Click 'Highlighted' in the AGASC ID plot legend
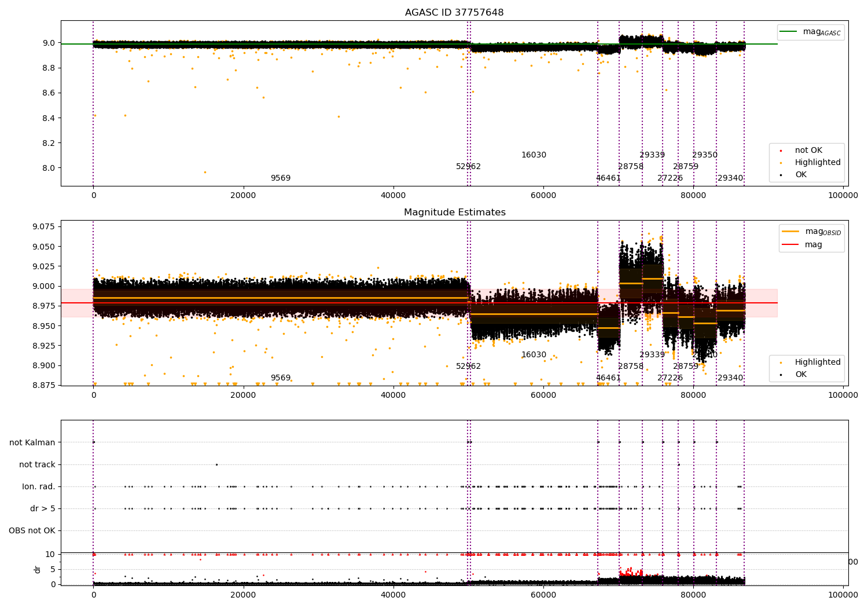The width and height of the screenshot is (868, 608). click(x=818, y=163)
